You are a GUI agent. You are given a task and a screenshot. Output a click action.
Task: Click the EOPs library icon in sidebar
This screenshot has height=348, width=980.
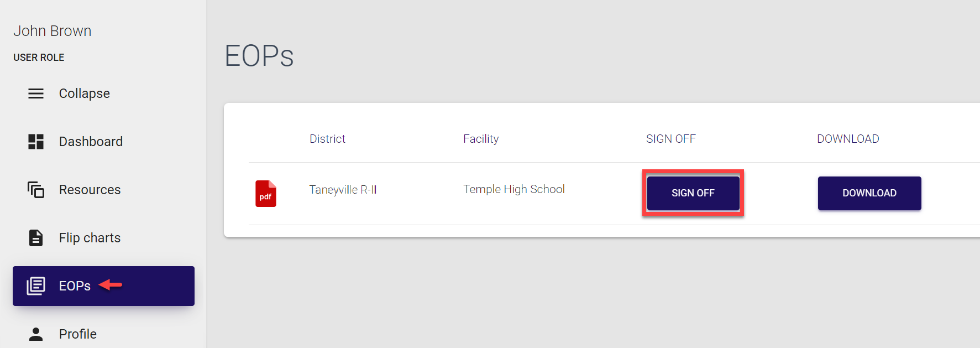point(36,286)
